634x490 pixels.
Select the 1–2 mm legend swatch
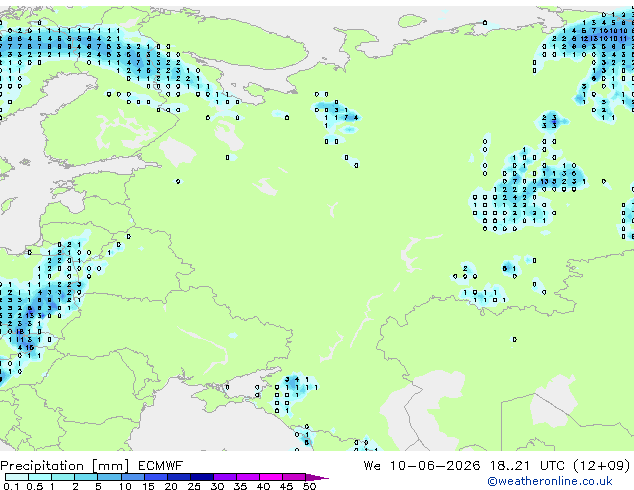(x=63, y=477)
